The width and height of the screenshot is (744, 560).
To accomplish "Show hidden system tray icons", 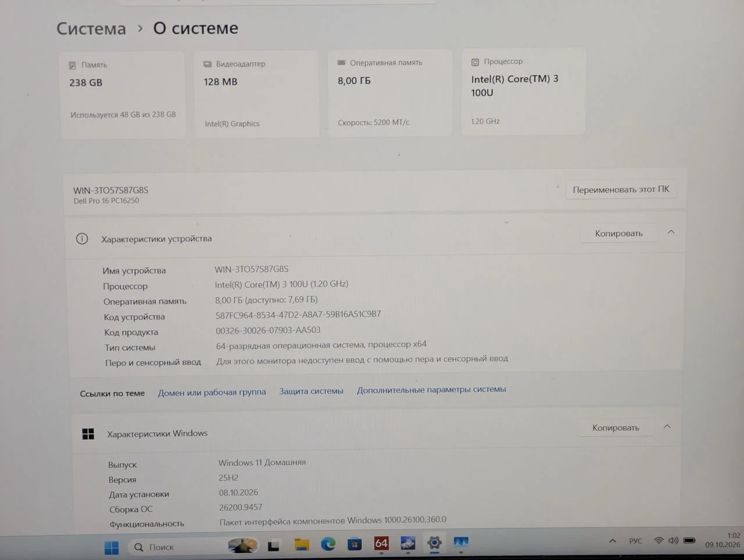I will (613, 541).
